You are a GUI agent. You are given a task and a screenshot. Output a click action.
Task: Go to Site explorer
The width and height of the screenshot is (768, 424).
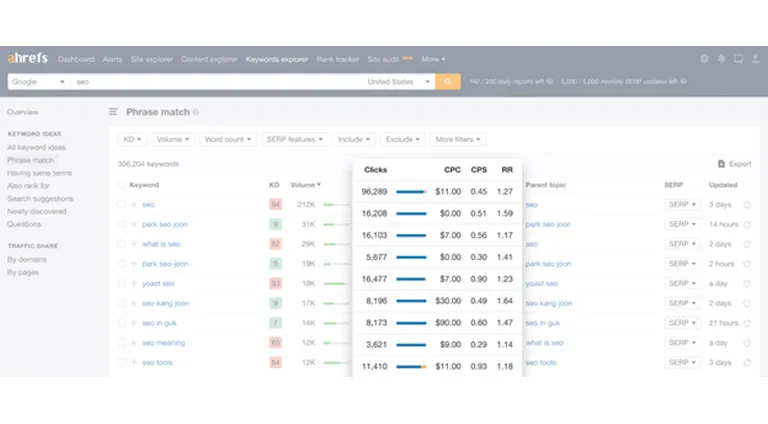[x=152, y=59]
